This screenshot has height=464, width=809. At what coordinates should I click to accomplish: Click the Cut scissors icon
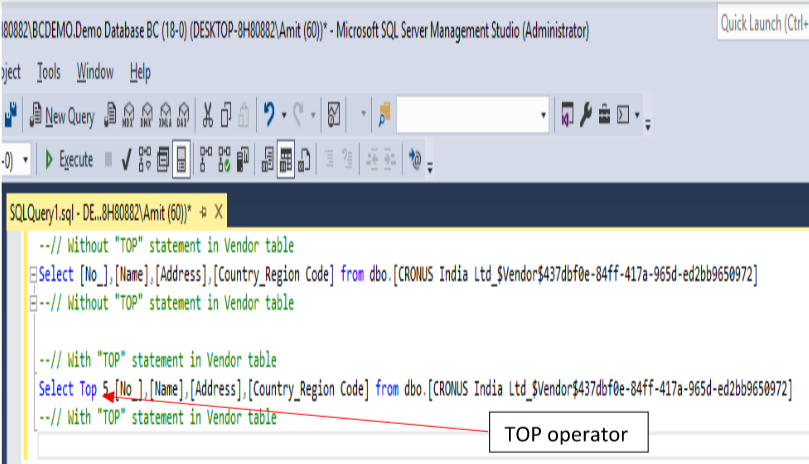pos(207,115)
